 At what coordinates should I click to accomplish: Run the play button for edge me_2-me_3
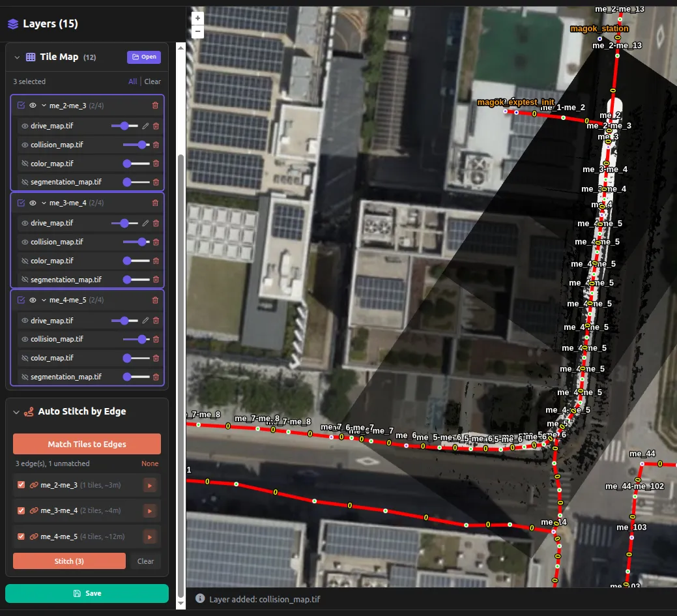tap(150, 486)
